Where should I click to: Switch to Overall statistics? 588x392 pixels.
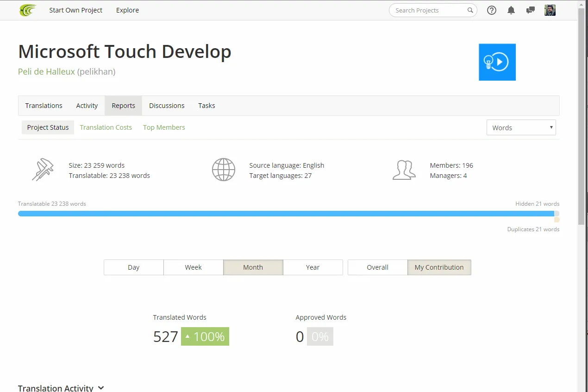pyautogui.click(x=378, y=267)
